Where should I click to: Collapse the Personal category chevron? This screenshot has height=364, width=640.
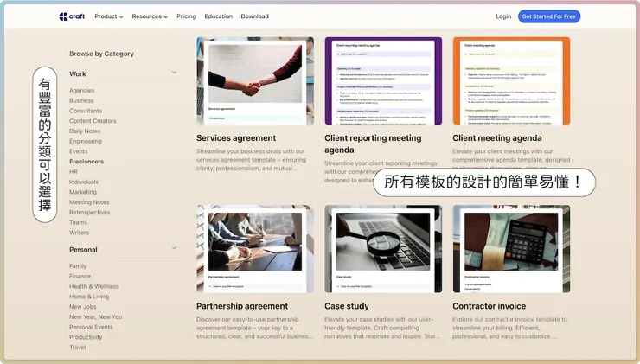pyautogui.click(x=175, y=247)
